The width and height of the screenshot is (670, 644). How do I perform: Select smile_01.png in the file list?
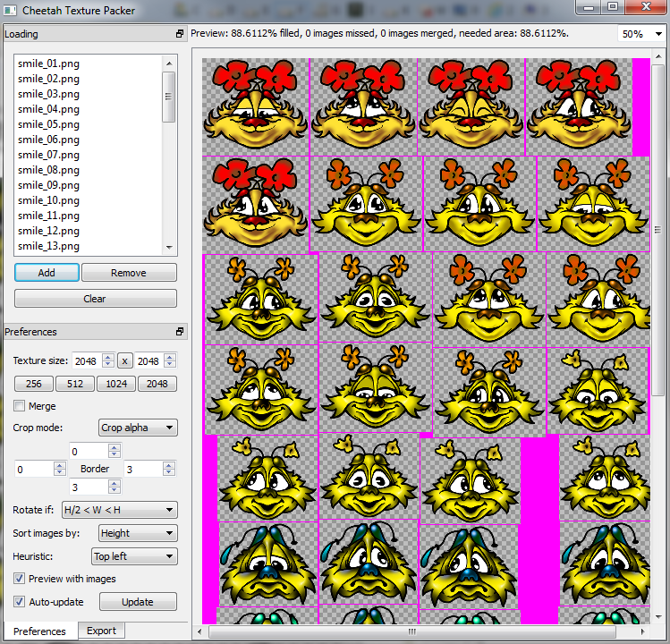tap(48, 64)
